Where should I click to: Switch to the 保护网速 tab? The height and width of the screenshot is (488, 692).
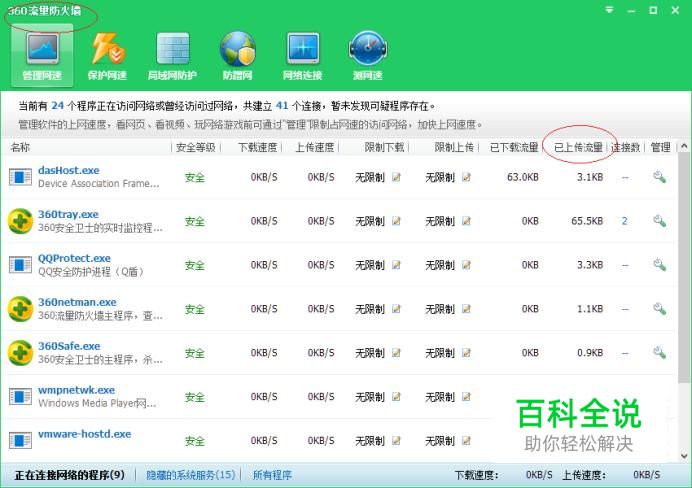[107, 56]
